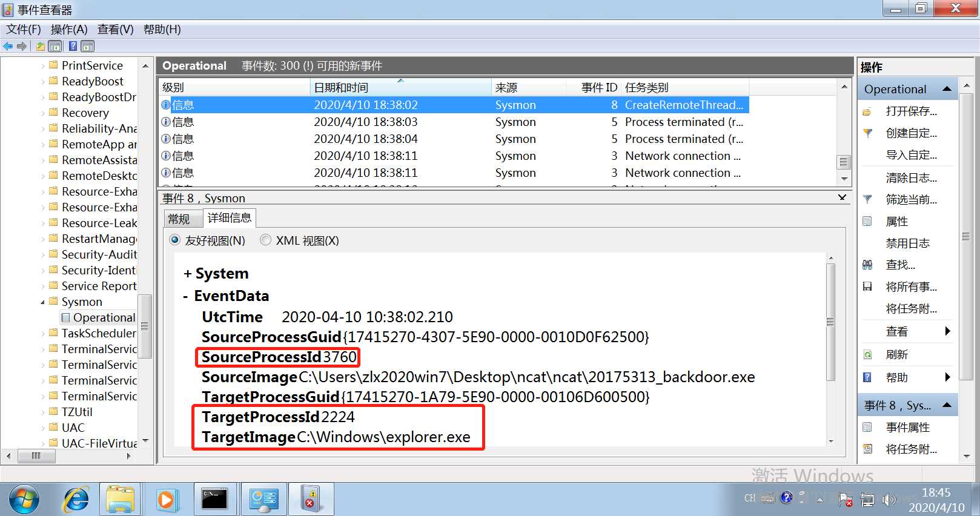Click the Up one level folder icon
The height and width of the screenshot is (516, 980).
(x=40, y=46)
